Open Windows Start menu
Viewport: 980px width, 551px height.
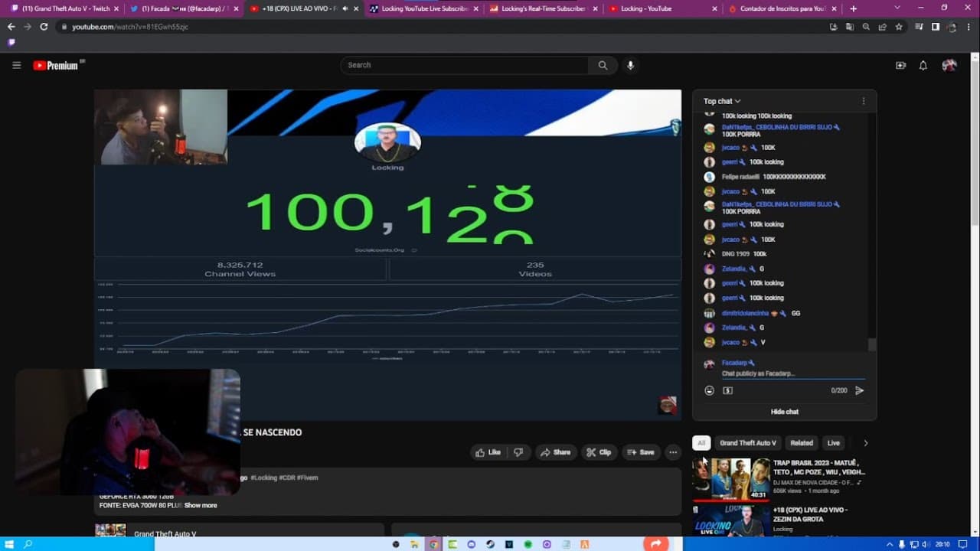click(x=9, y=544)
